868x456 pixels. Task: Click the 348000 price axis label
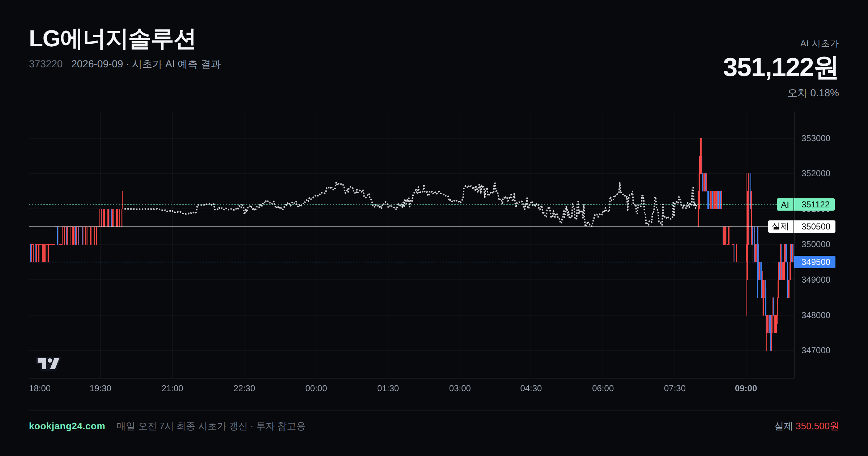click(x=816, y=315)
